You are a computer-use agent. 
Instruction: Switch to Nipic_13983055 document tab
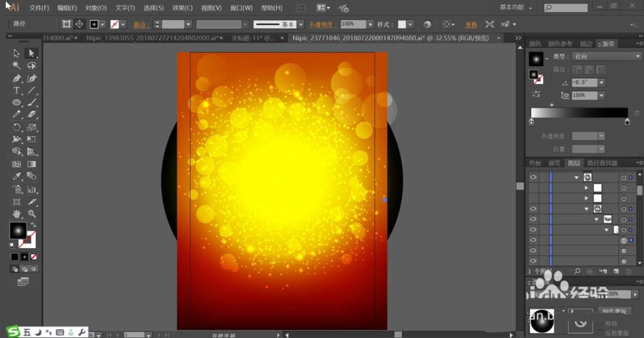coord(152,38)
